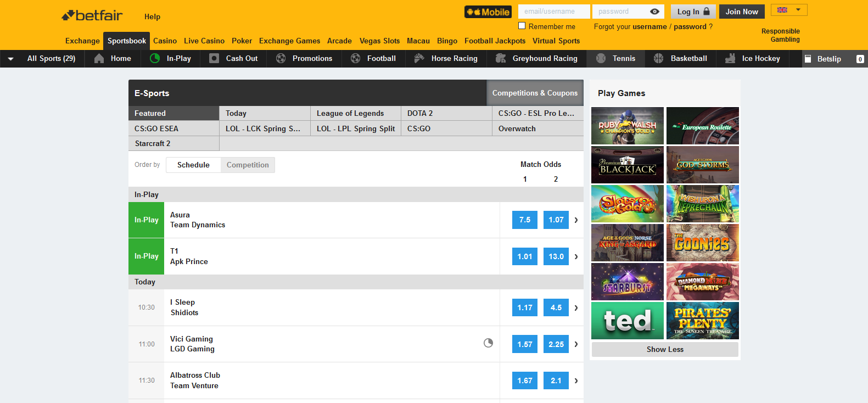The width and height of the screenshot is (868, 403).
Task: Click the Home house icon
Action: coord(99,59)
